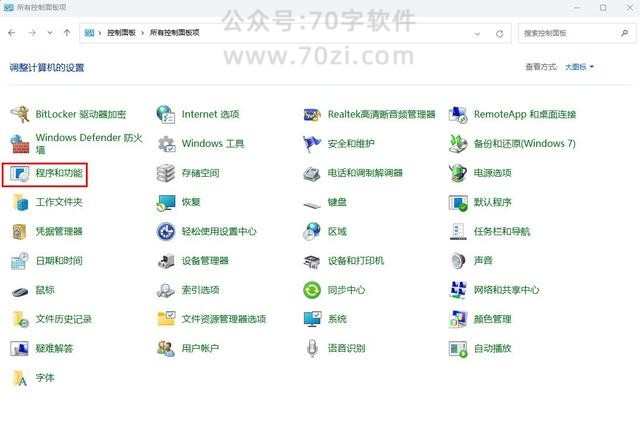Open 声音 speaker icon

(x=458, y=261)
